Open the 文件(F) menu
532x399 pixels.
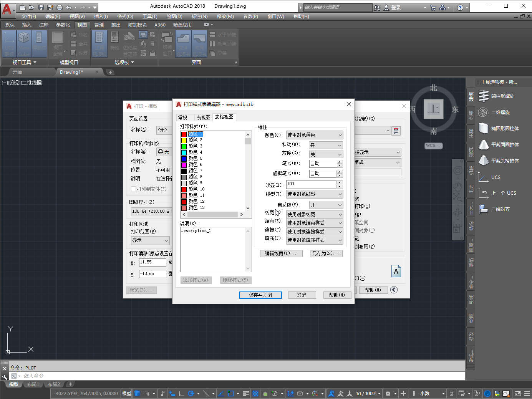29,17
